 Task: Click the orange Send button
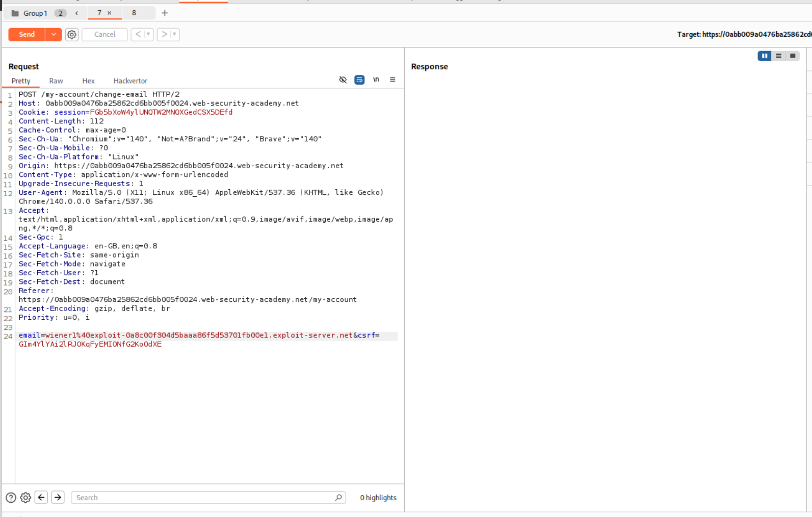click(x=27, y=34)
